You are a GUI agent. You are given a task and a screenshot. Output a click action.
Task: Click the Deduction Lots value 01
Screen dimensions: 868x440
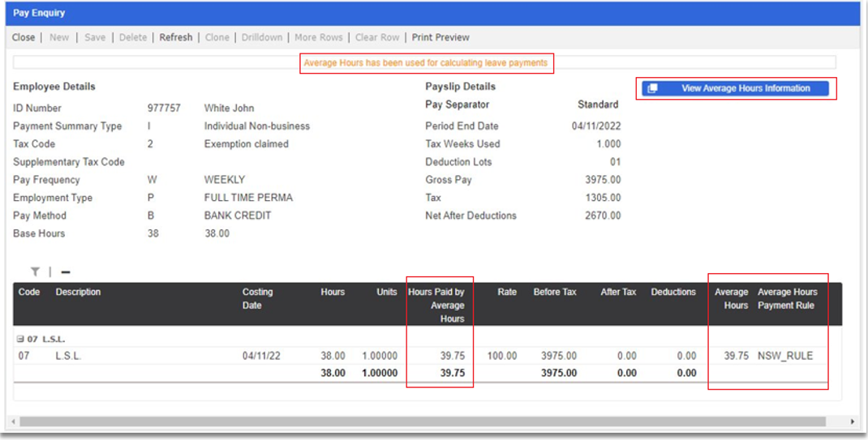(x=615, y=162)
